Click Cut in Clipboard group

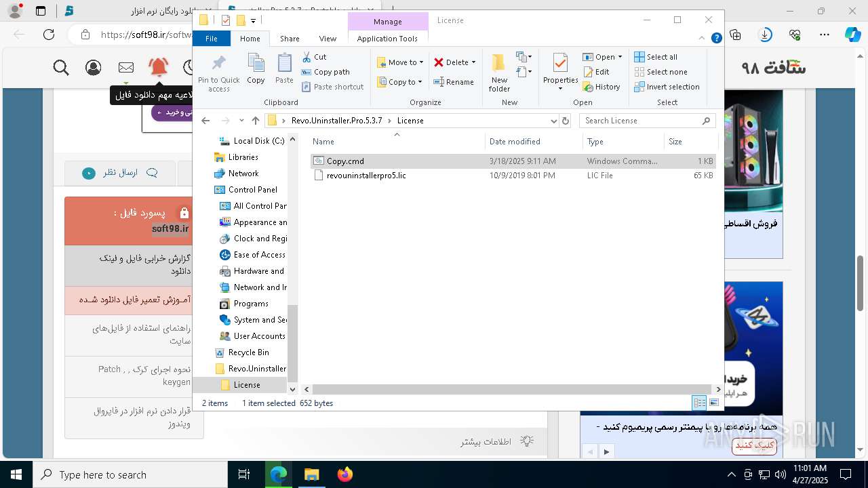click(x=314, y=57)
